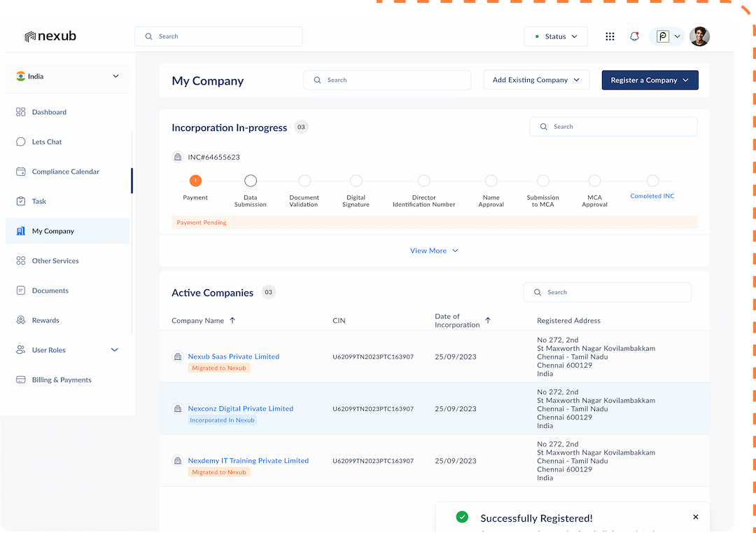This screenshot has height=533, width=756.
Task: Select the Digital Signature step circle
Action: (x=356, y=181)
